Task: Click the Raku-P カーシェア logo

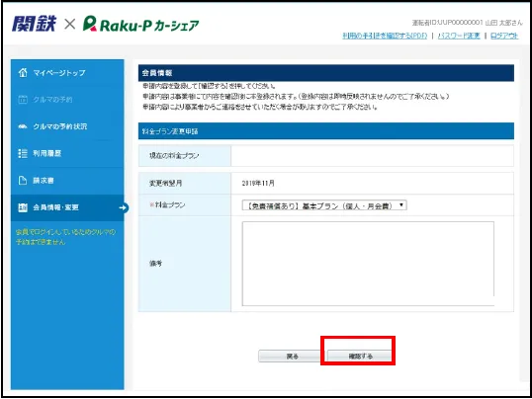Action: 140,25
